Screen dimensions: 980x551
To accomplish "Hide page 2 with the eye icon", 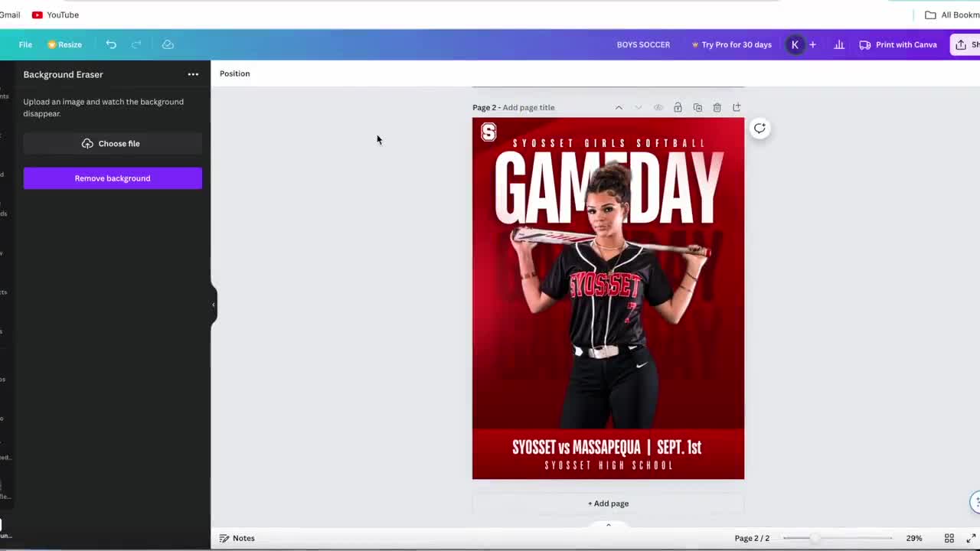I will [x=658, y=108].
